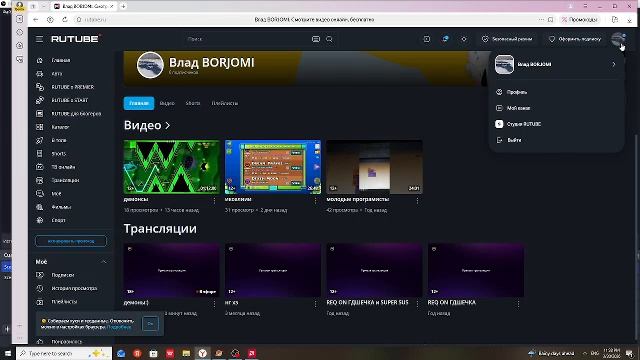Open the Windows Start button

[7, 353]
